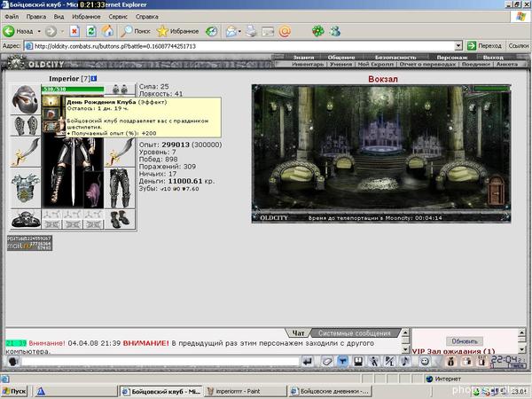Click the Mail envelope icon in the toolbar
The image size is (532, 399).
231,32
